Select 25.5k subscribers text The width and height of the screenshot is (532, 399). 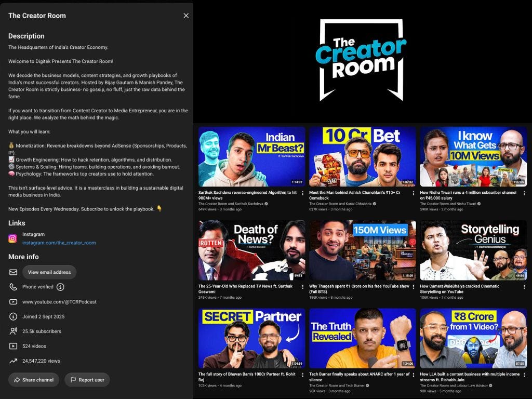[x=42, y=331]
